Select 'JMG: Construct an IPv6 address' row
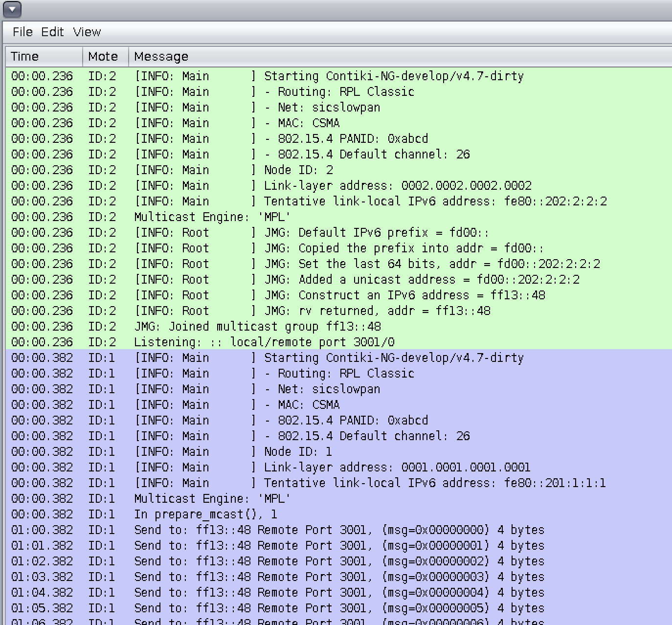 pyautogui.click(x=339, y=295)
